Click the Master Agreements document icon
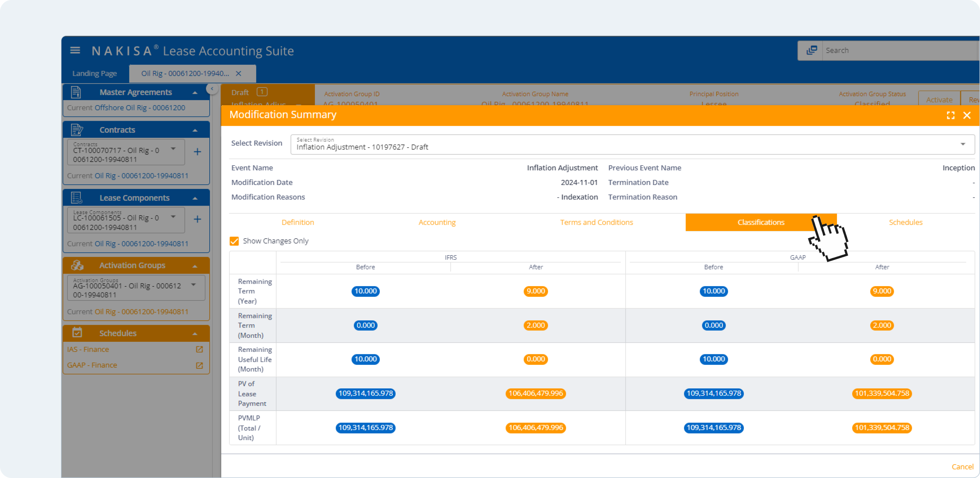The height and width of the screenshot is (478, 980). [76, 92]
